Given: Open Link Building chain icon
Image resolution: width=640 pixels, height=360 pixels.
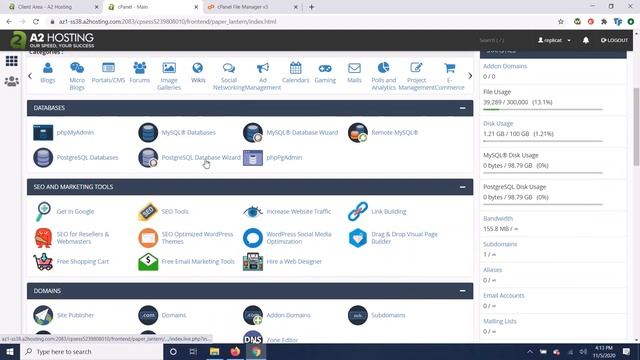Looking at the screenshot, I should point(358,211).
